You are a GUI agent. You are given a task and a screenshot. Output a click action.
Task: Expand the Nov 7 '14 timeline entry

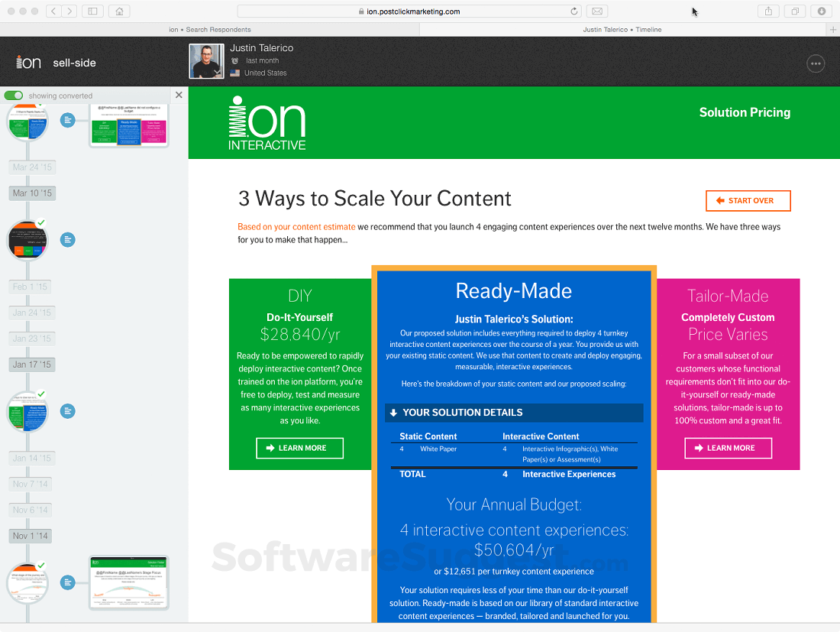pyautogui.click(x=30, y=484)
